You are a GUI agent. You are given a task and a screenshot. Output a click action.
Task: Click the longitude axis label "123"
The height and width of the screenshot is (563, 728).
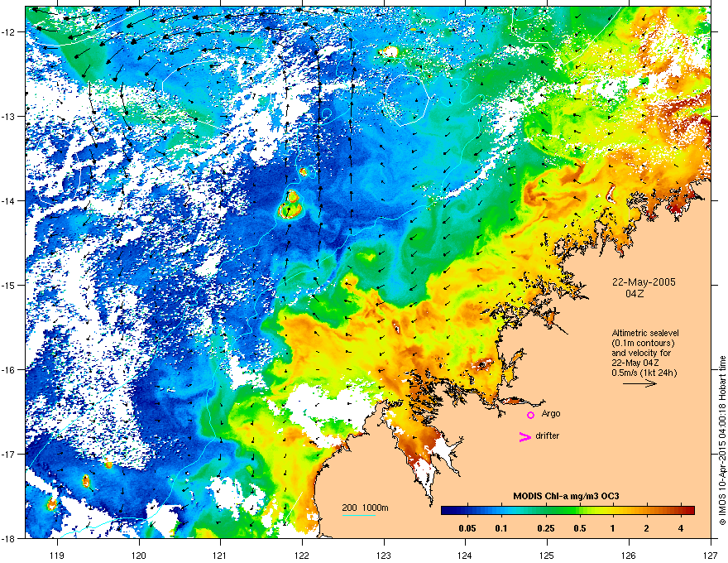click(x=384, y=555)
